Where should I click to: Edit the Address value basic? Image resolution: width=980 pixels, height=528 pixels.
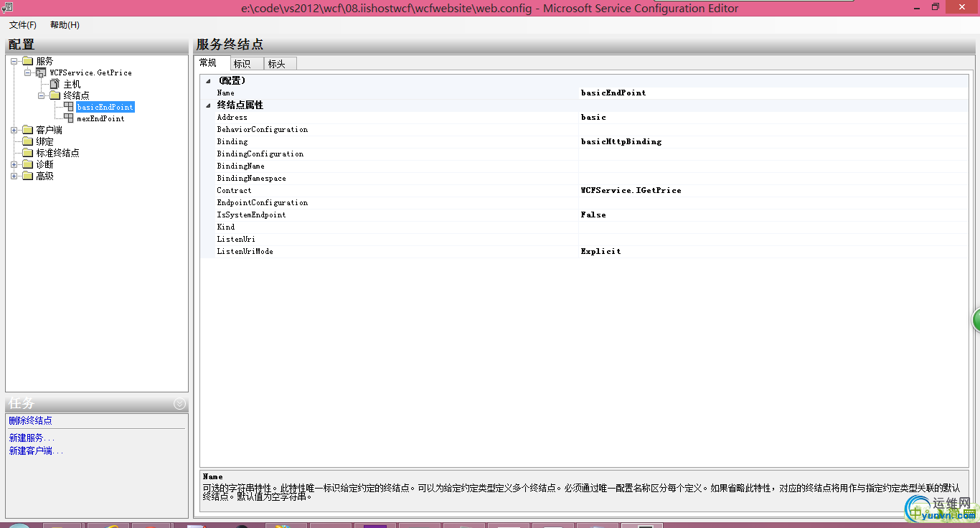[773, 117]
